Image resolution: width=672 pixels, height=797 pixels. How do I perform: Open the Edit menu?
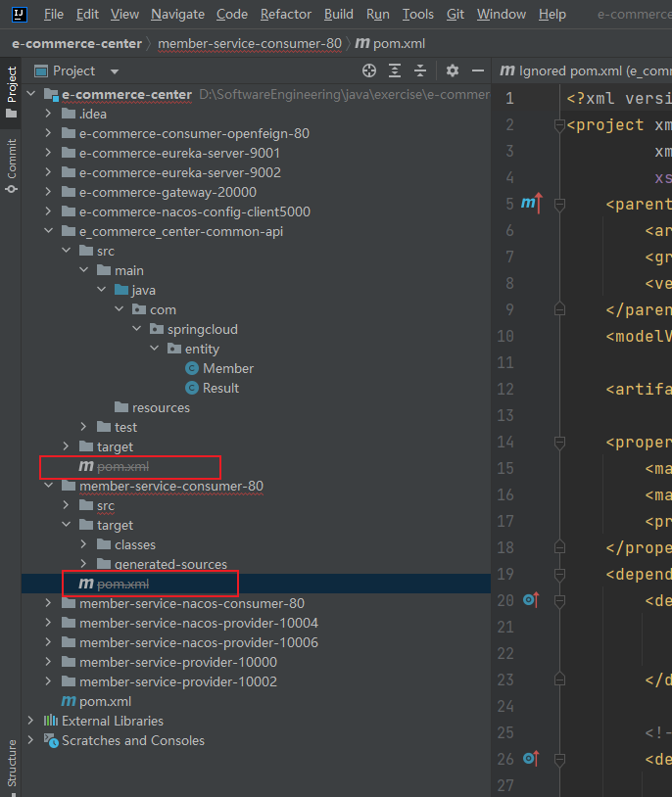pyautogui.click(x=87, y=15)
